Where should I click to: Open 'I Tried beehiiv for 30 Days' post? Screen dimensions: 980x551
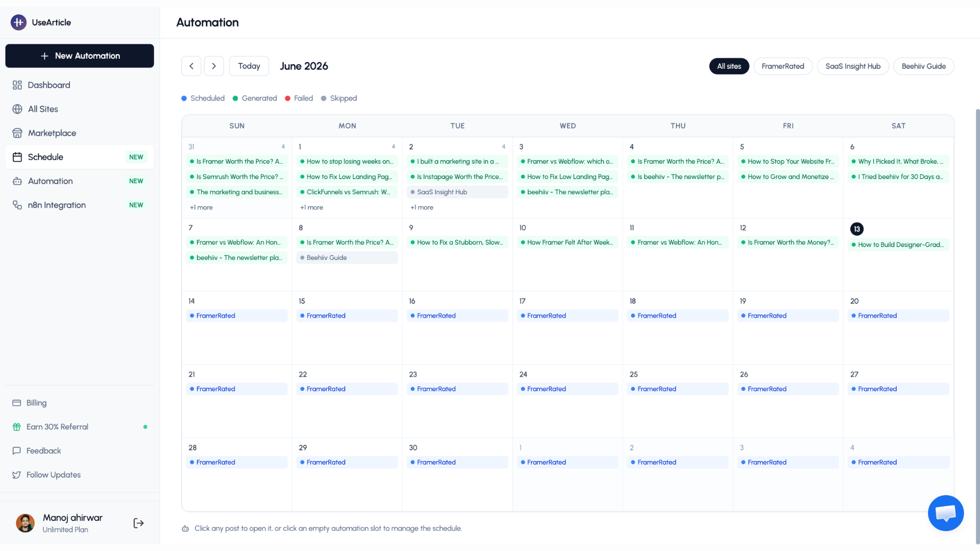point(898,177)
